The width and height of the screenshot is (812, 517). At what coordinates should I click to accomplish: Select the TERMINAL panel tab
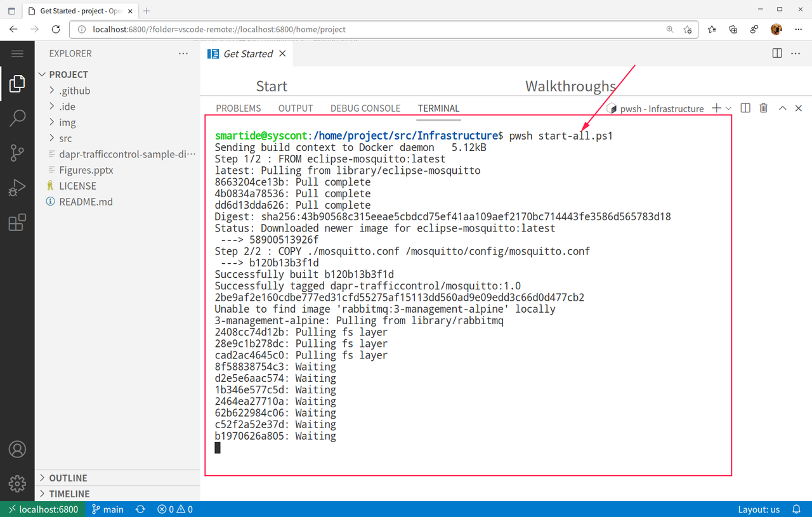[x=438, y=108]
